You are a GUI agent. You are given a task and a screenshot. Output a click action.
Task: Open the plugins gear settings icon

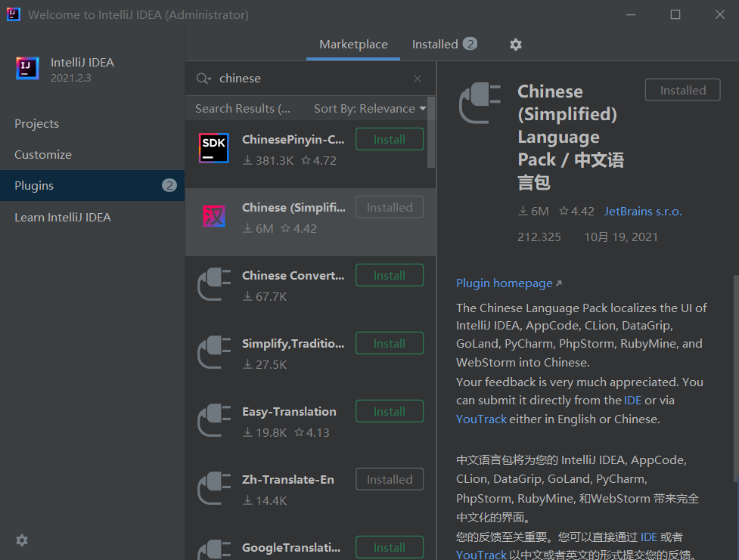pos(516,45)
